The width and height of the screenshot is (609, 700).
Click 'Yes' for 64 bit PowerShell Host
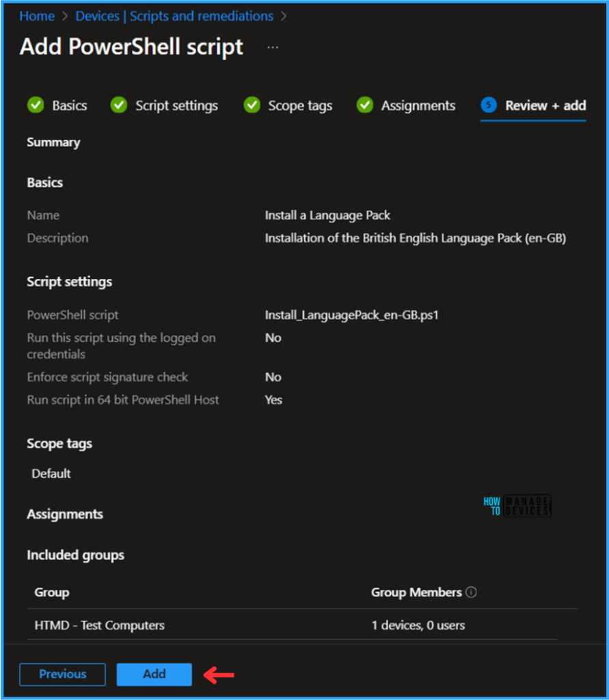point(273,400)
